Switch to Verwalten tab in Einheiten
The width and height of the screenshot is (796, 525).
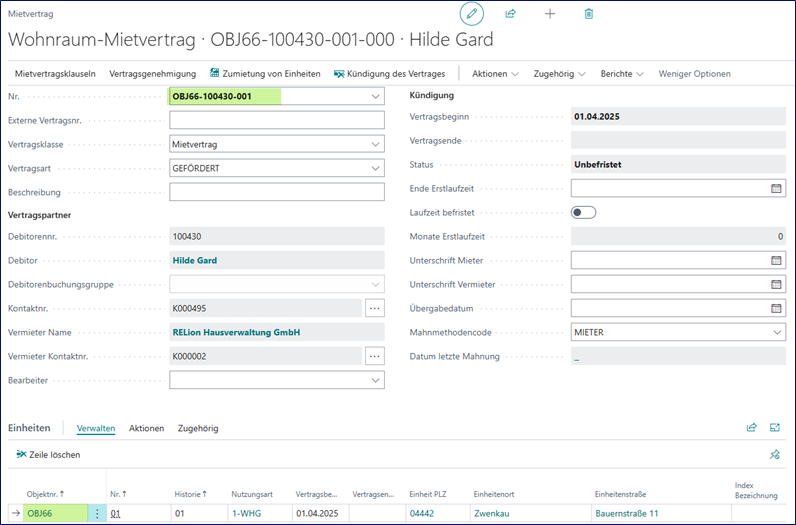[96, 428]
